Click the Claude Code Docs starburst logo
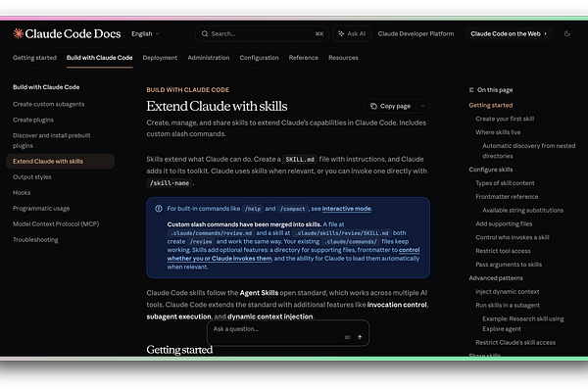This screenshot has height=392, width=588. 18,33
